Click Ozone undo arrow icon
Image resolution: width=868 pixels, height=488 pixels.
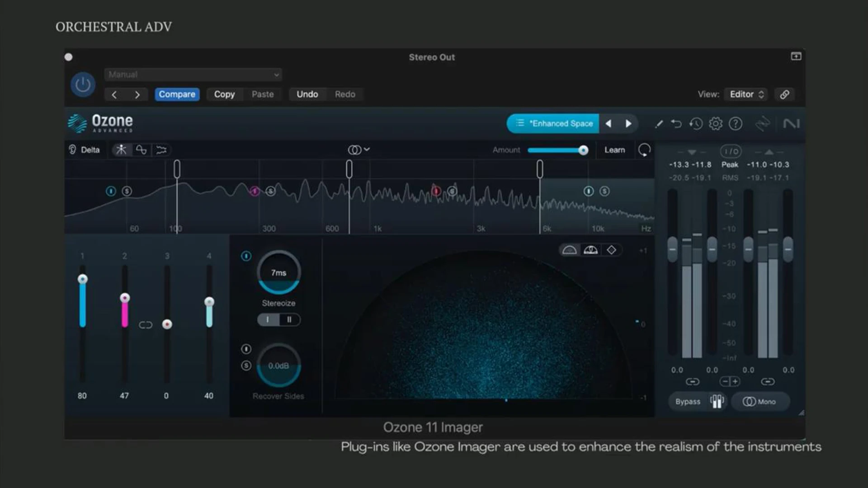pos(676,123)
